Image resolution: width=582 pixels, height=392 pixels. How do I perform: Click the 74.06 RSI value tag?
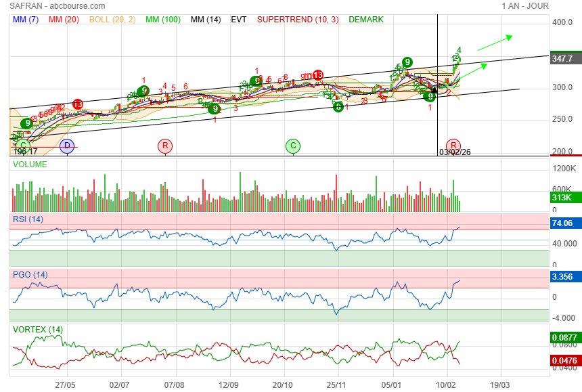(562, 223)
